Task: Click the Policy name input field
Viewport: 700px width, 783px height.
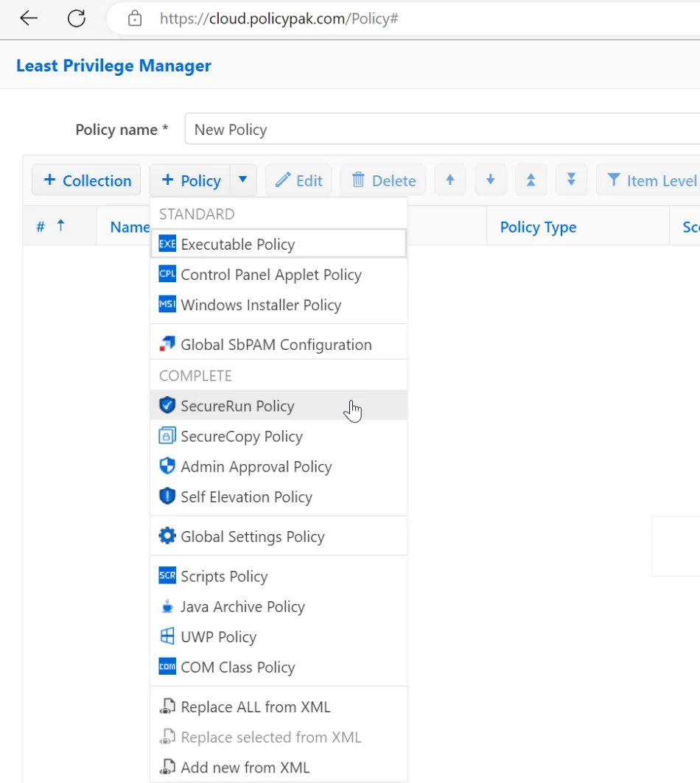Action: (442, 130)
